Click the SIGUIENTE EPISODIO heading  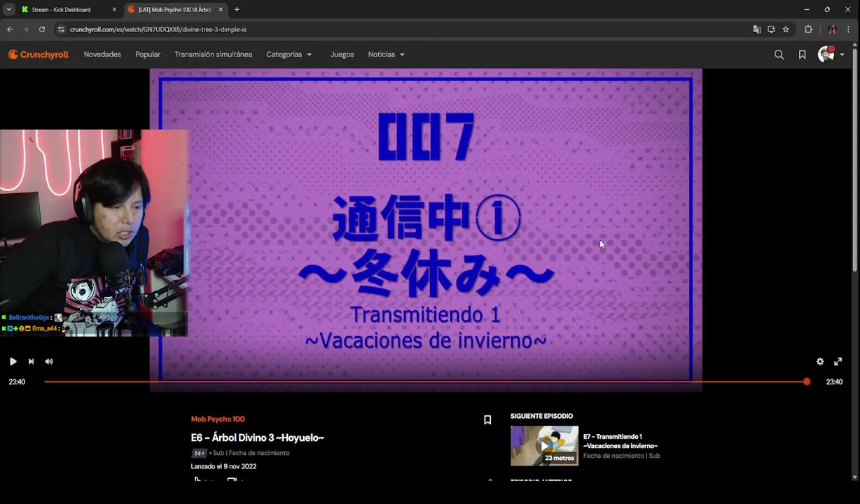(x=541, y=416)
